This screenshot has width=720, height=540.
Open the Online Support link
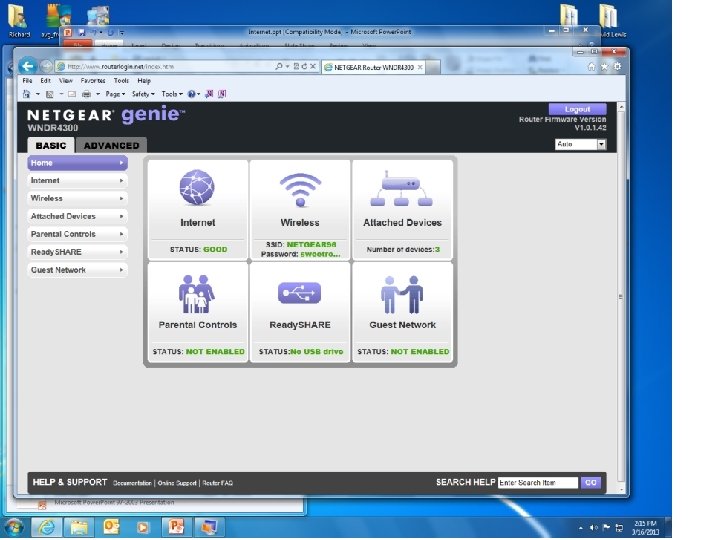click(177, 483)
